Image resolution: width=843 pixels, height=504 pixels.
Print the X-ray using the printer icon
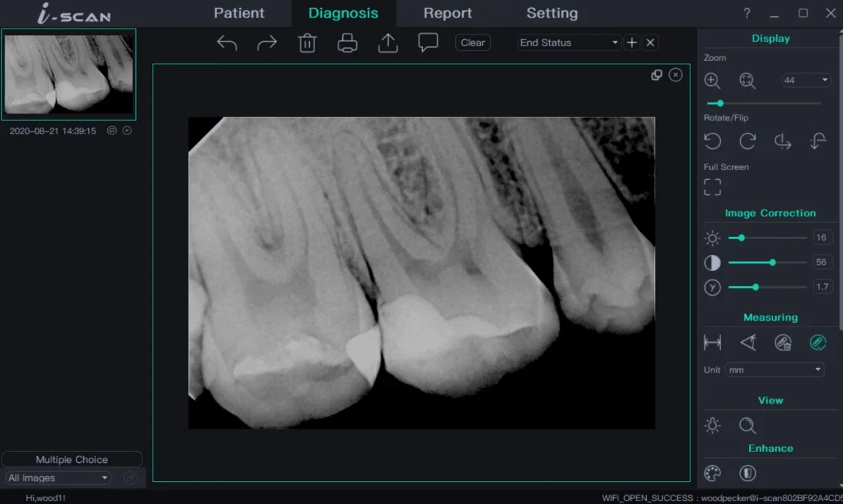(347, 43)
